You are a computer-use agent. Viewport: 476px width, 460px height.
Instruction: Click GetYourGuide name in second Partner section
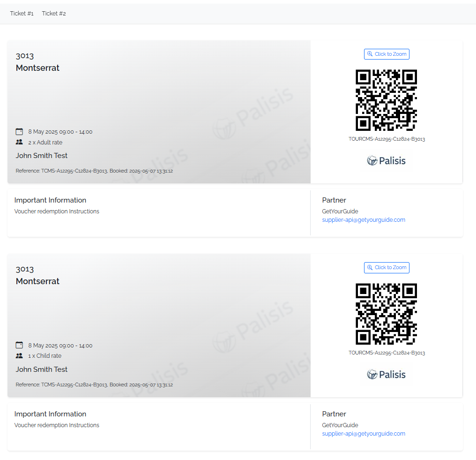click(x=340, y=425)
